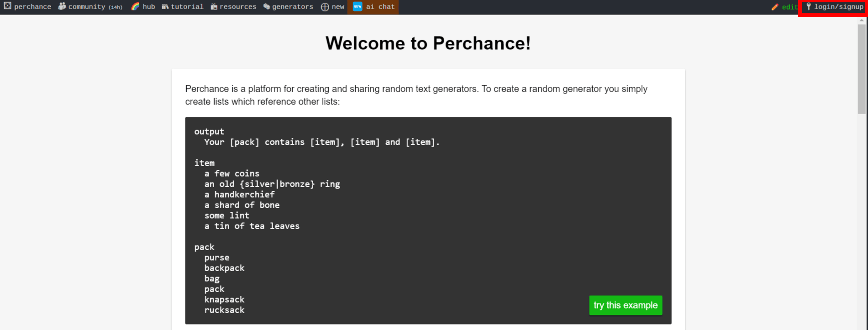
Task: Click the plus circle new icon
Action: [x=324, y=6]
